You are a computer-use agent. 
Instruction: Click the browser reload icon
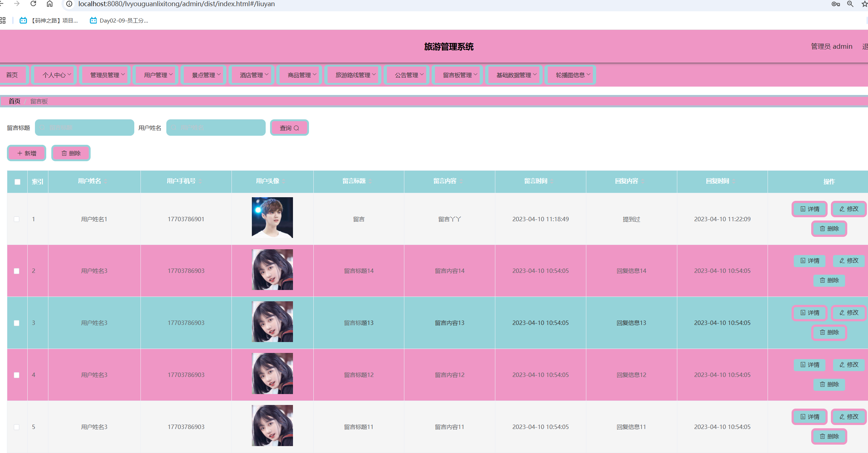point(33,4)
